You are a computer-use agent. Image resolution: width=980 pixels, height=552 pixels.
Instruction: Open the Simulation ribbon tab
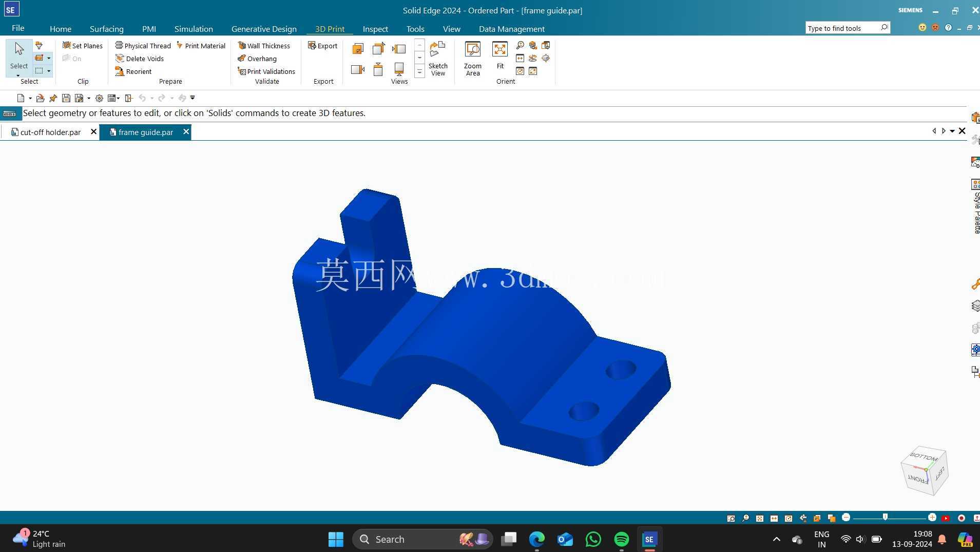point(194,29)
